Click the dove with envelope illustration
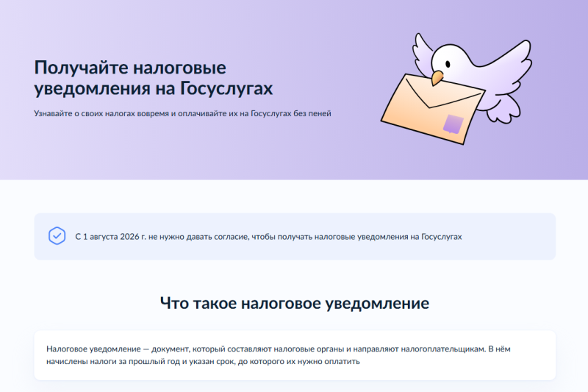The height and width of the screenshot is (392, 588). (456, 89)
